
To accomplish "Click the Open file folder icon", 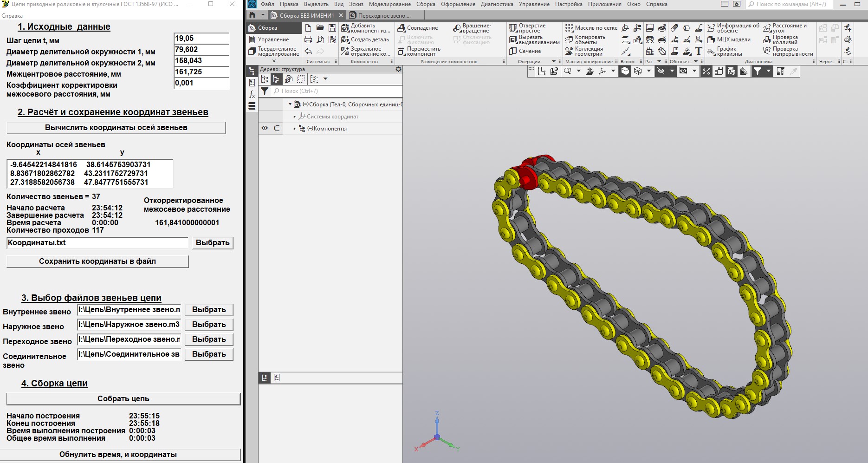I will [320, 28].
